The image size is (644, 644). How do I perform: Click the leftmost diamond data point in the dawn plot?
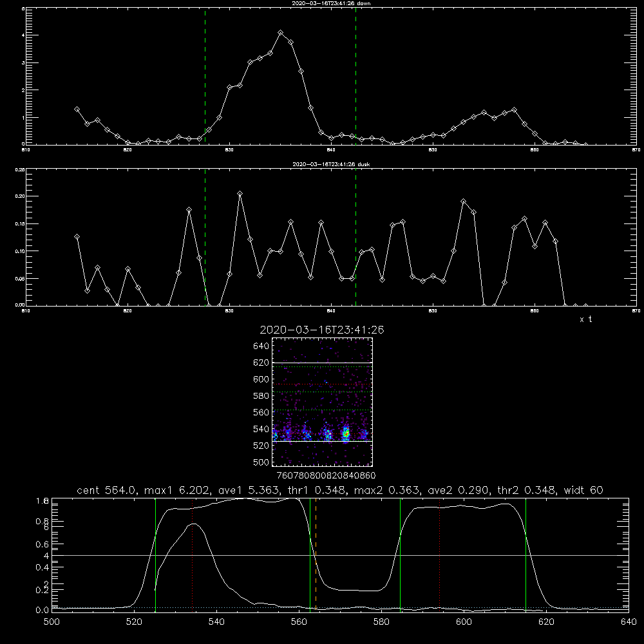click(77, 109)
